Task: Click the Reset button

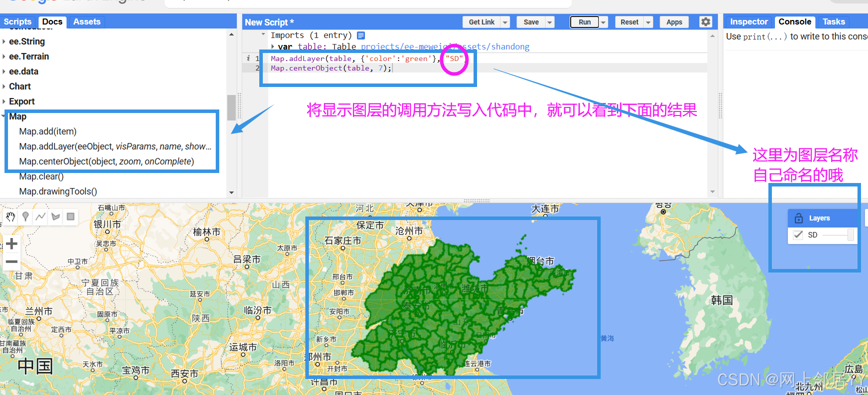Action: click(629, 22)
